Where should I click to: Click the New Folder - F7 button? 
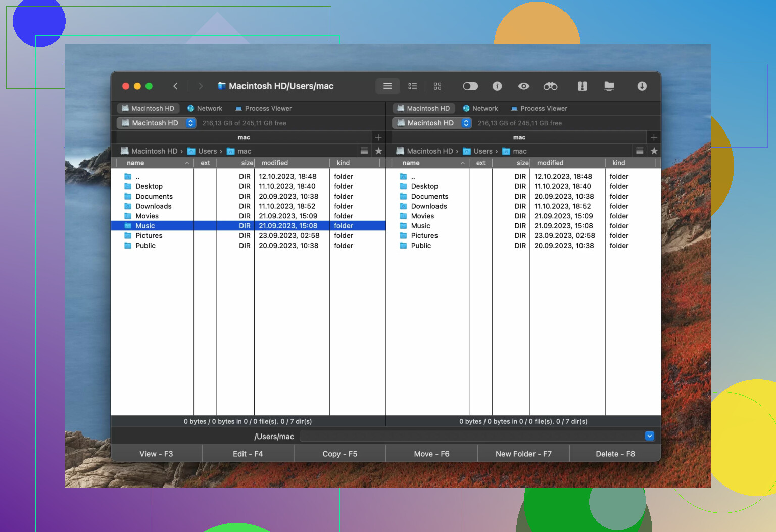523,454
